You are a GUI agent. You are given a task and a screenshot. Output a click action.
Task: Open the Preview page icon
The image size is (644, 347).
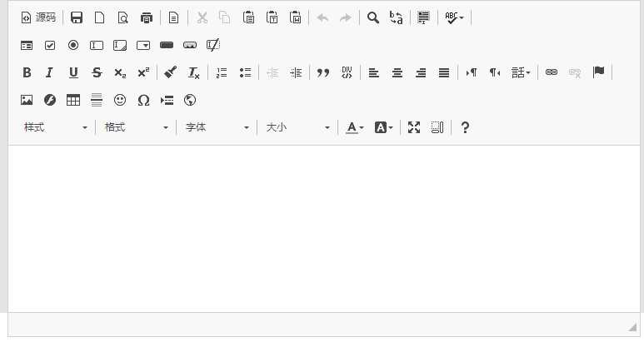coord(122,17)
